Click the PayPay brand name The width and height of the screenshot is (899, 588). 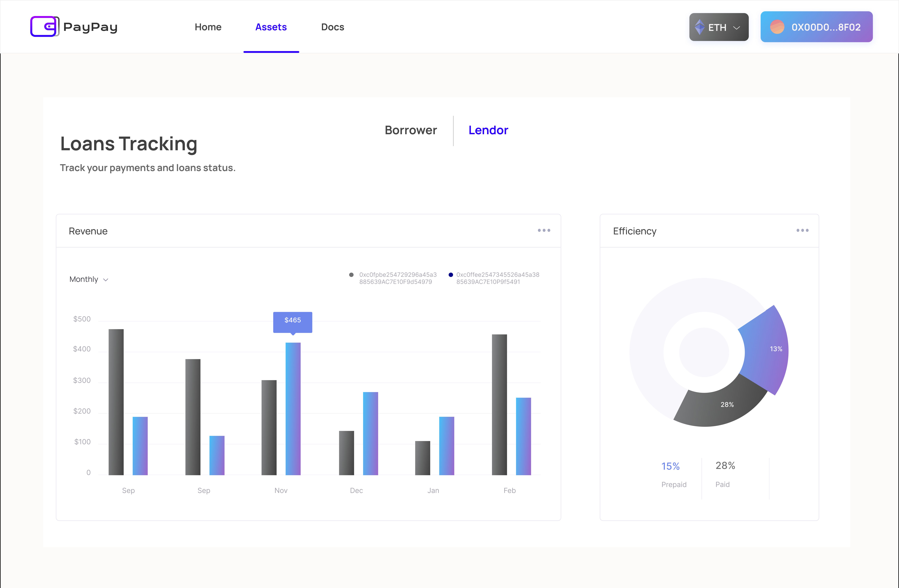[91, 27]
